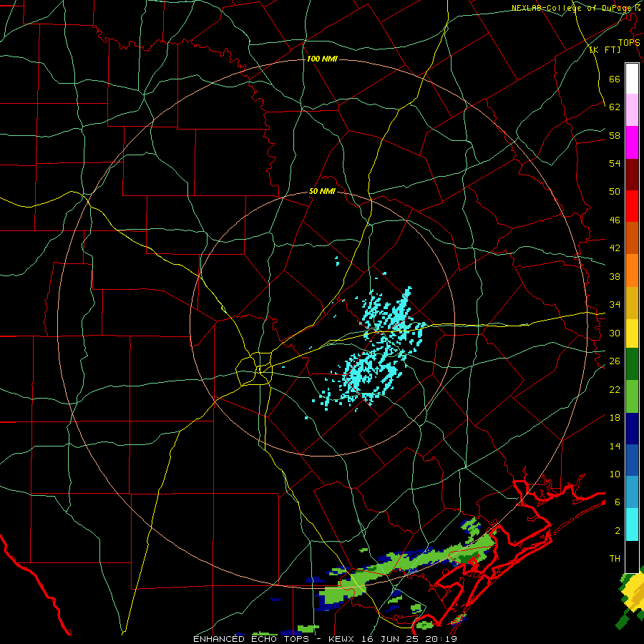Click the 100 NMI range ring label
The image size is (644, 644).
[322, 59]
